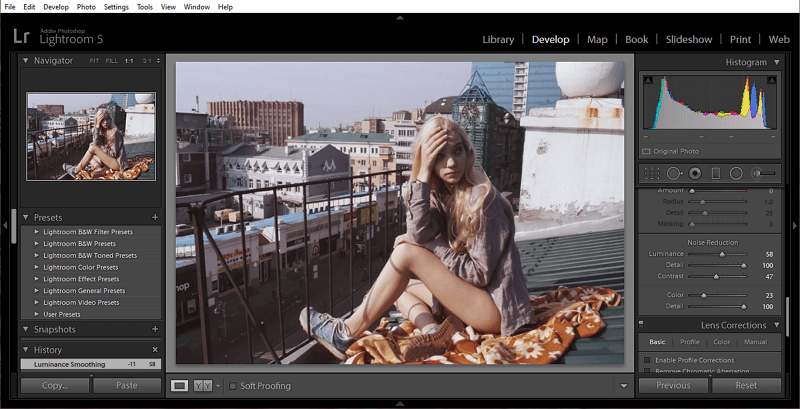
Task: Click the Navigator preview thumbnail
Action: click(x=91, y=137)
